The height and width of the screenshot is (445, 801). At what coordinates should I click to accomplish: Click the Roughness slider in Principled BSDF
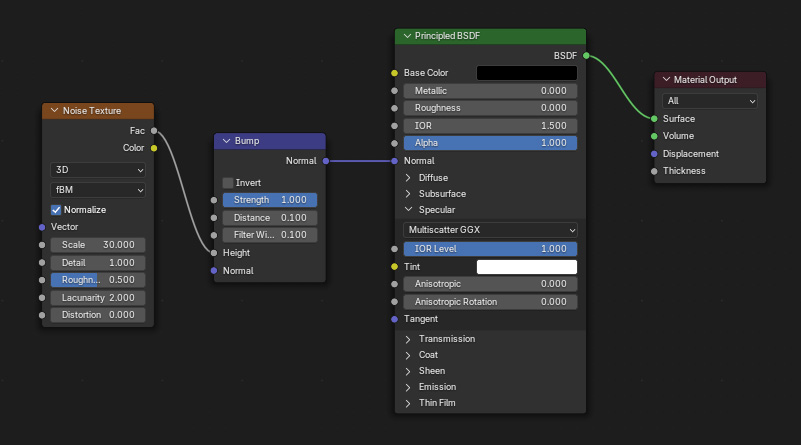(x=490, y=108)
